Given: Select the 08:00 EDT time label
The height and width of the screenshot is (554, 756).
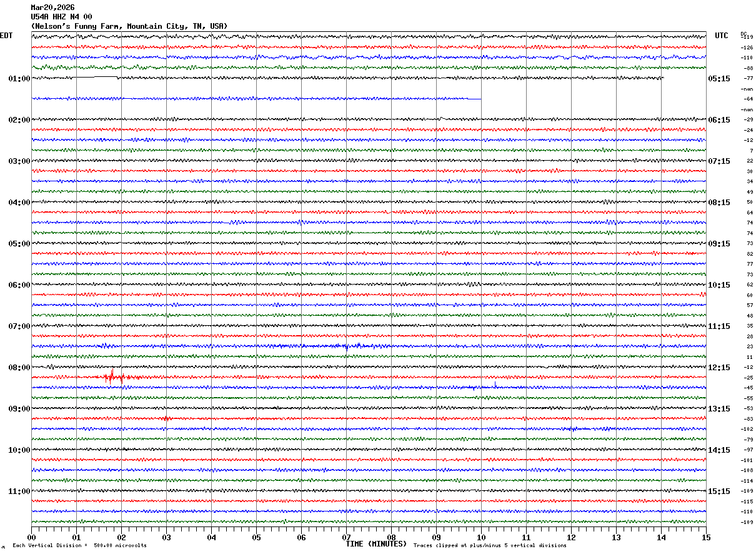Looking at the screenshot, I should click(x=19, y=368).
